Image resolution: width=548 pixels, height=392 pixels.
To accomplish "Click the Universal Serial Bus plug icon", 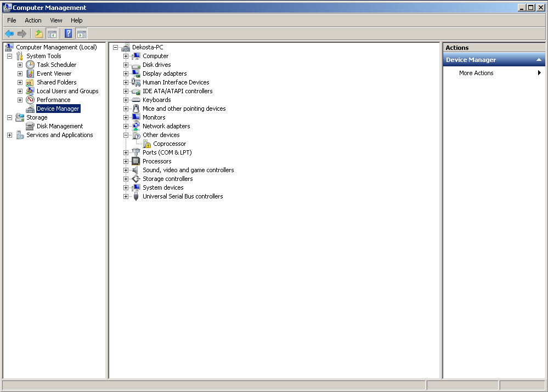I will pyautogui.click(x=135, y=196).
